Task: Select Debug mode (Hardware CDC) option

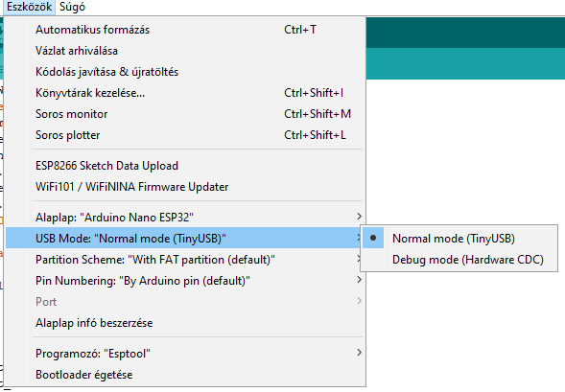Action: [x=459, y=260]
